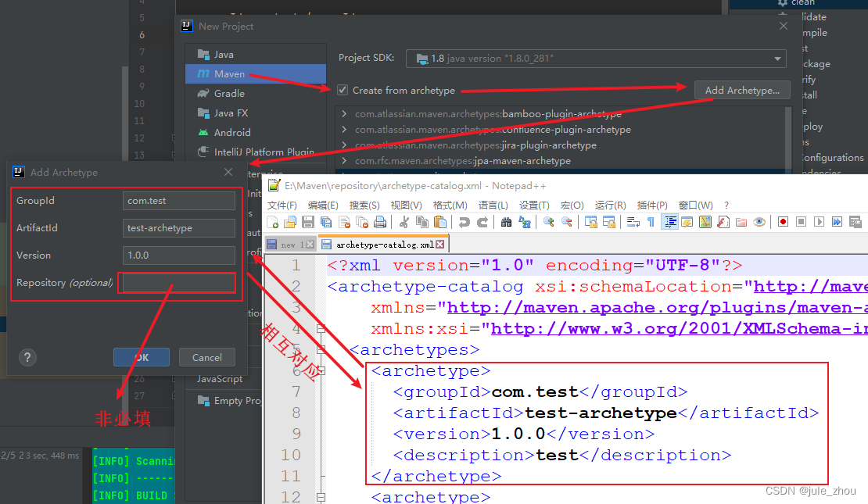The height and width of the screenshot is (504, 868).
Task: Open Find with the binoculars icon
Action: point(506,223)
